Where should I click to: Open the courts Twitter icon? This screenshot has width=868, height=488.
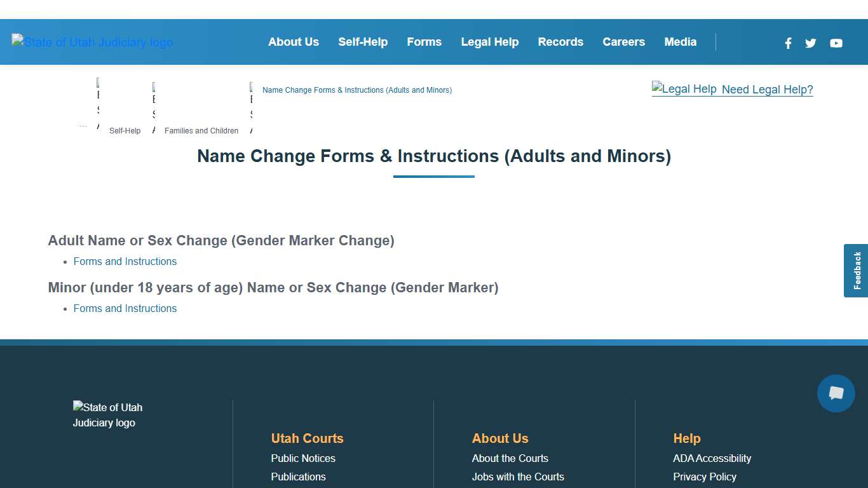pyautogui.click(x=810, y=43)
